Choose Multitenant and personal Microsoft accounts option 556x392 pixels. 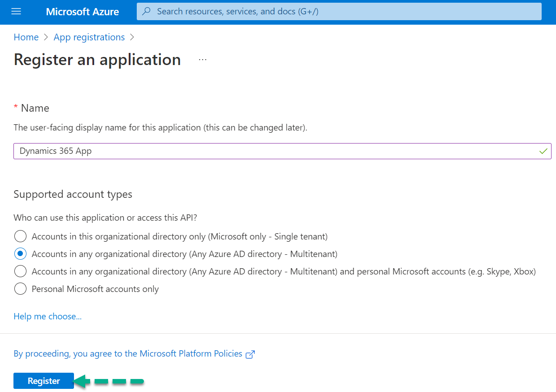(x=20, y=271)
